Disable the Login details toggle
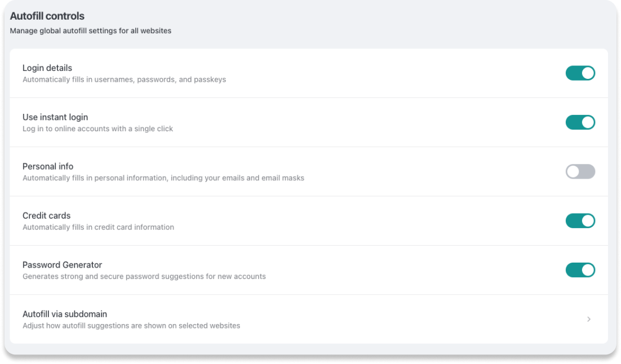 [580, 73]
